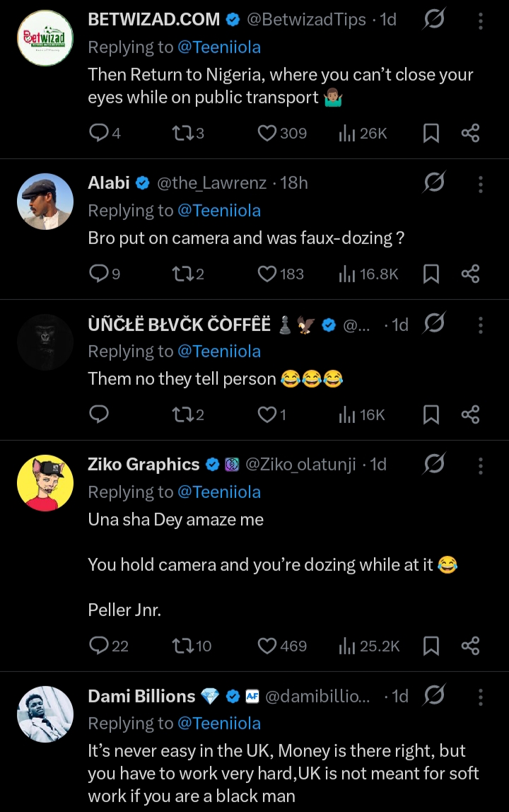Reply to ÙÑČŁË BŁVČK ČÒFFÊË's comment

coord(99,414)
